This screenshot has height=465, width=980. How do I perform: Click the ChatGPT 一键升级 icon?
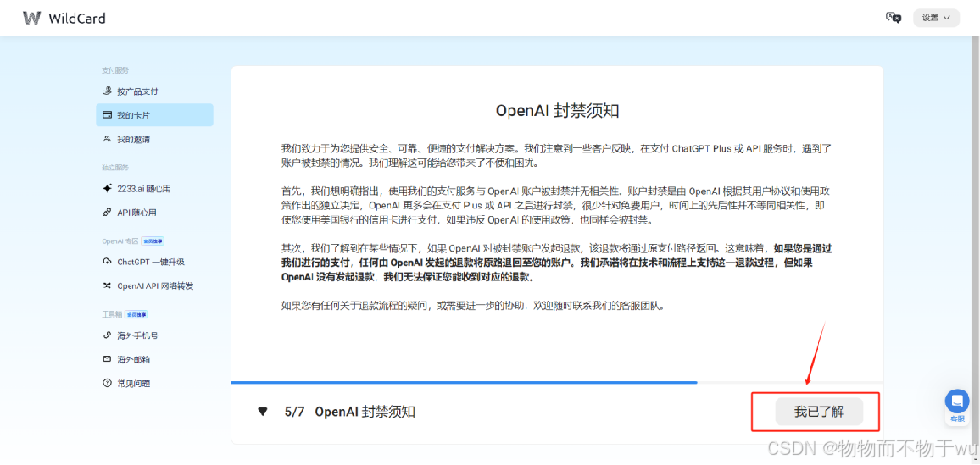pos(107,262)
